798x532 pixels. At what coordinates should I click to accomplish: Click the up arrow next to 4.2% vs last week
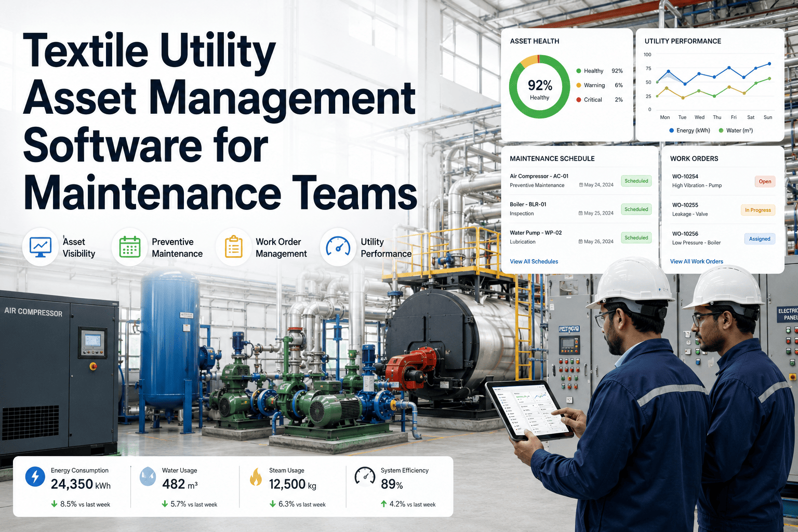383,504
